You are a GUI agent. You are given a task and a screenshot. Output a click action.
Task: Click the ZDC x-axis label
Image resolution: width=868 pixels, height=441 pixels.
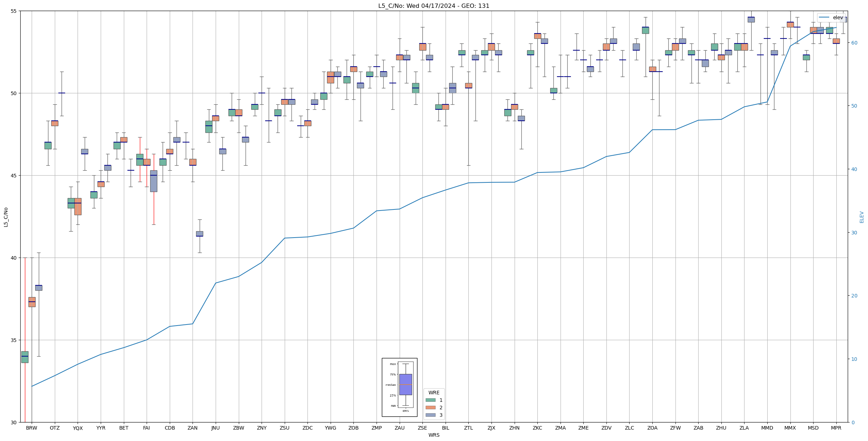click(x=307, y=428)
